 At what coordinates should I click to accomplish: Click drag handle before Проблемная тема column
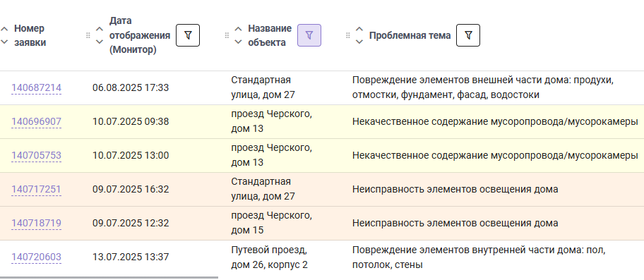click(348, 35)
